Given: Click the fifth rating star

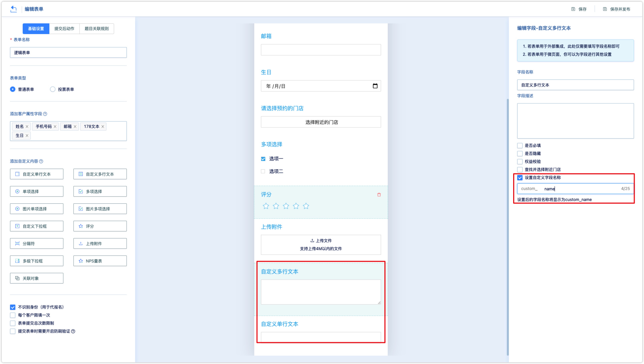Looking at the screenshot, I should (x=306, y=206).
